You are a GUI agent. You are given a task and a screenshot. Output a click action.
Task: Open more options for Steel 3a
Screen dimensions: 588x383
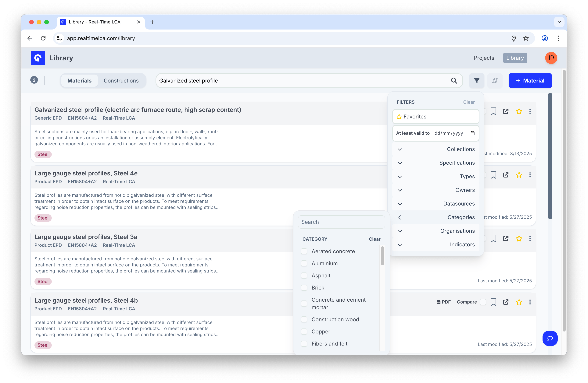[x=530, y=239]
